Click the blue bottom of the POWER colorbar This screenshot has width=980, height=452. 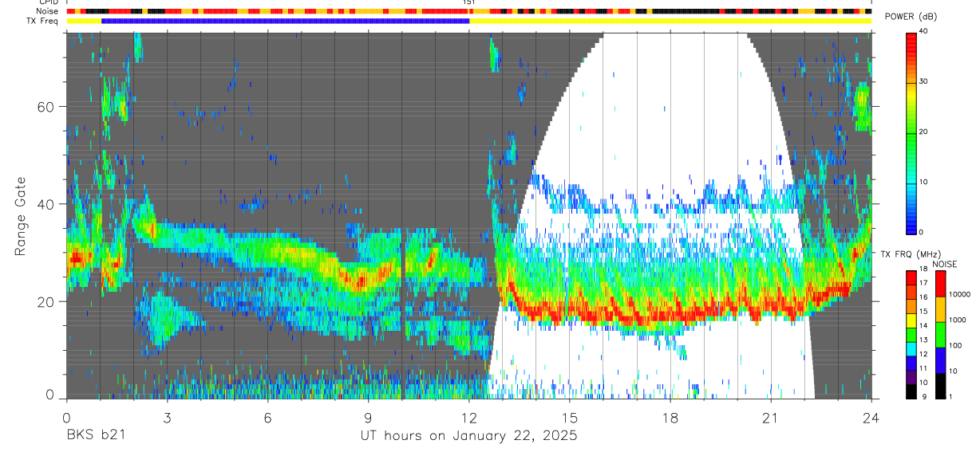(x=911, y=223)
